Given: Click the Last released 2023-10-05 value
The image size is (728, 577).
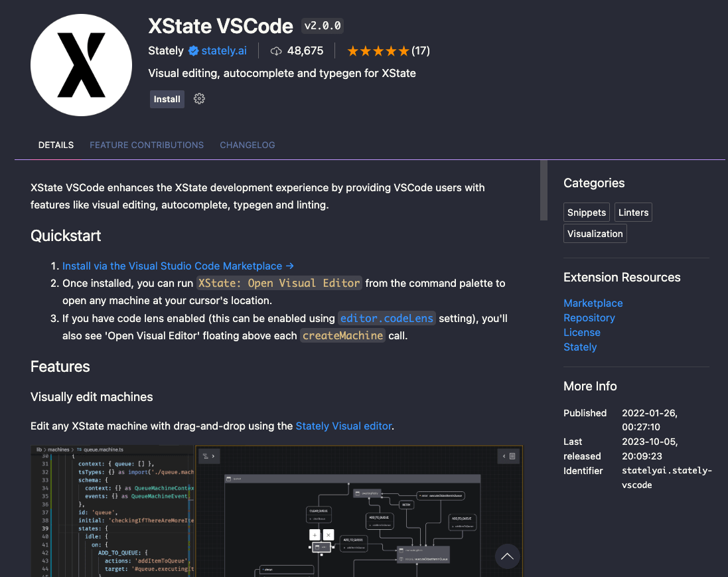Looking at the screenshot, I should point(650,449).
